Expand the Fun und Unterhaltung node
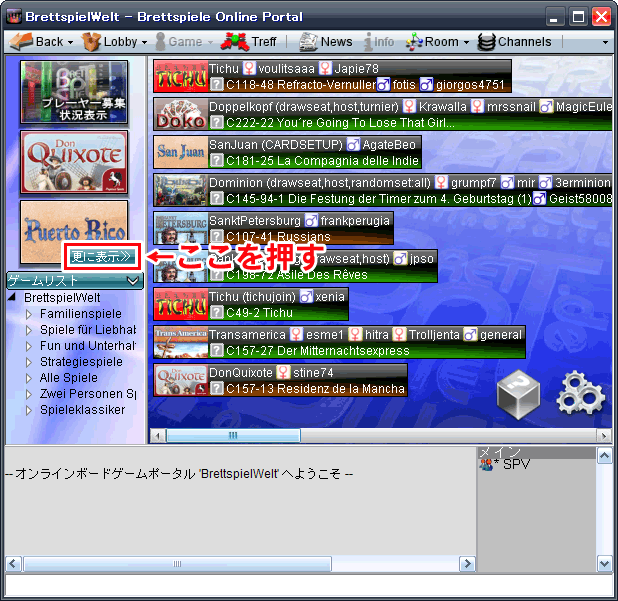Viewport: 618px width, 601px height. (x=28, y=346)
